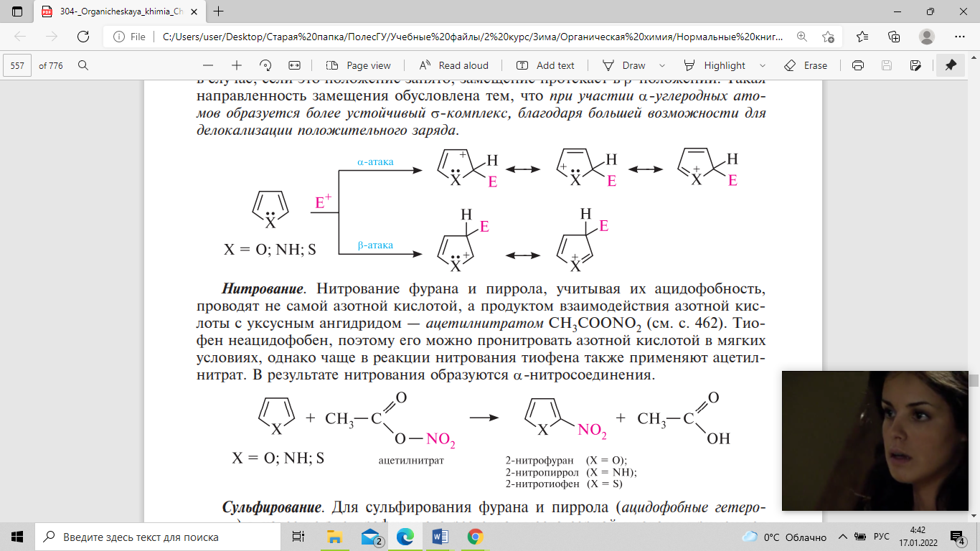Zoom out the PDF

click(x=208, y=65)
